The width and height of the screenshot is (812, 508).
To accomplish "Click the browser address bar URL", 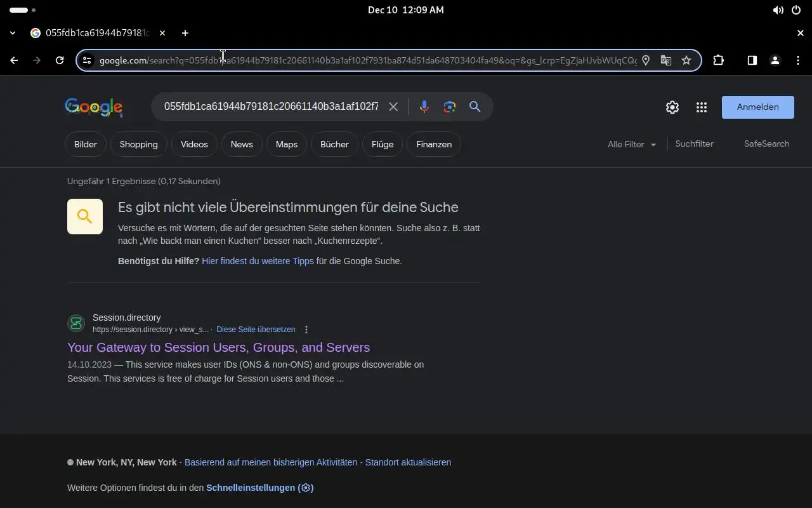I will click(368, 60).
